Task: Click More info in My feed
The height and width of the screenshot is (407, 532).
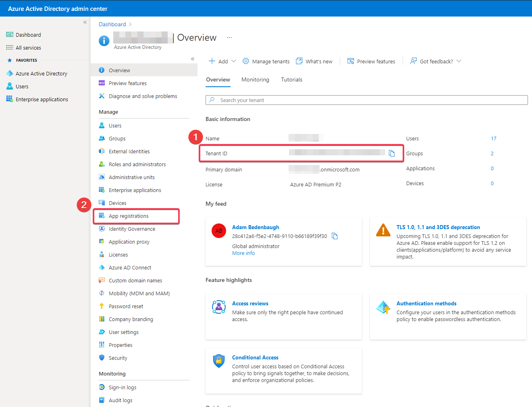Action: (243, 253)
